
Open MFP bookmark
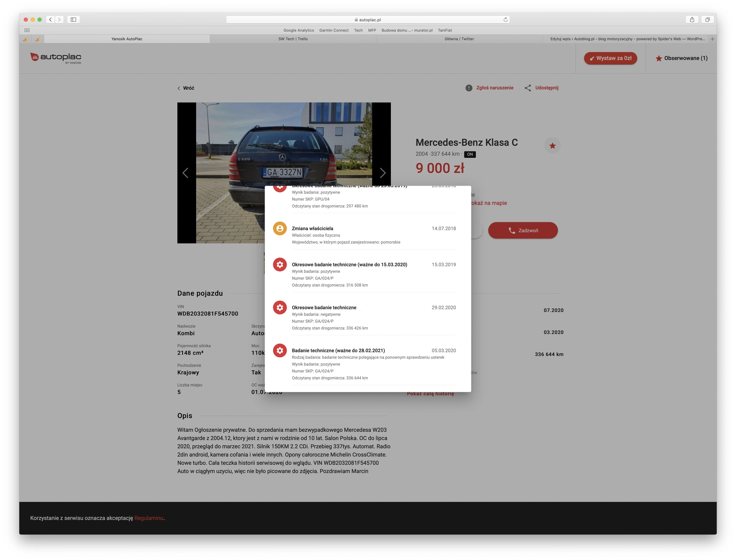point(372,30)
